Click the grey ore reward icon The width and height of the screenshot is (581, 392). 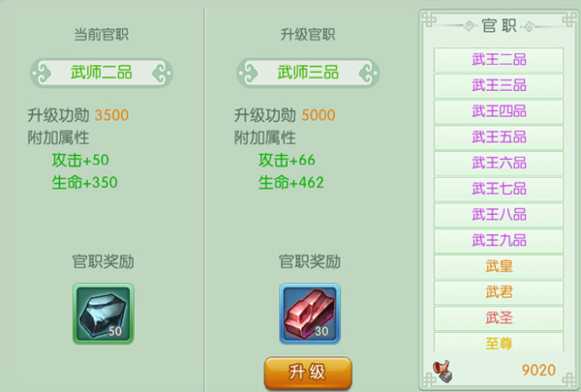(104, 314)
